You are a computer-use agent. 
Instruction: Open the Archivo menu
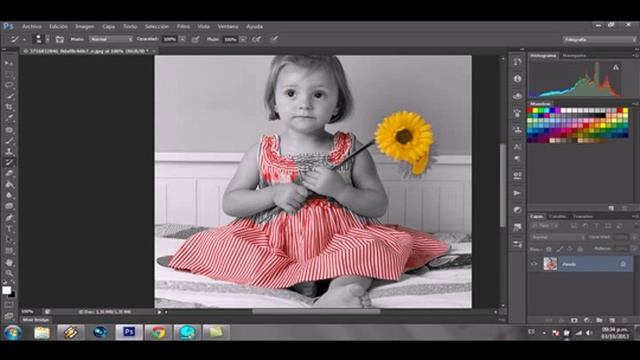(x=32, y=27)
